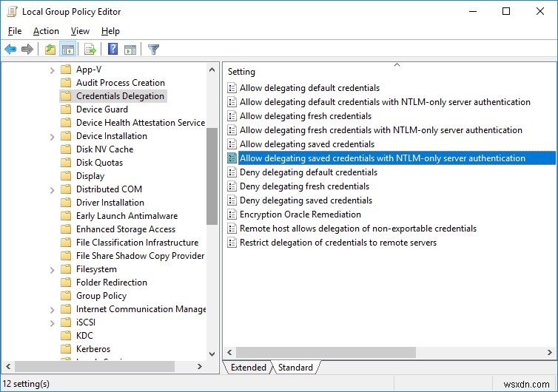Screen dimensions: 558x392
Task: Click the Filter funnel toolbar icon
Action: pyautogui.click(x=153, y=49)
